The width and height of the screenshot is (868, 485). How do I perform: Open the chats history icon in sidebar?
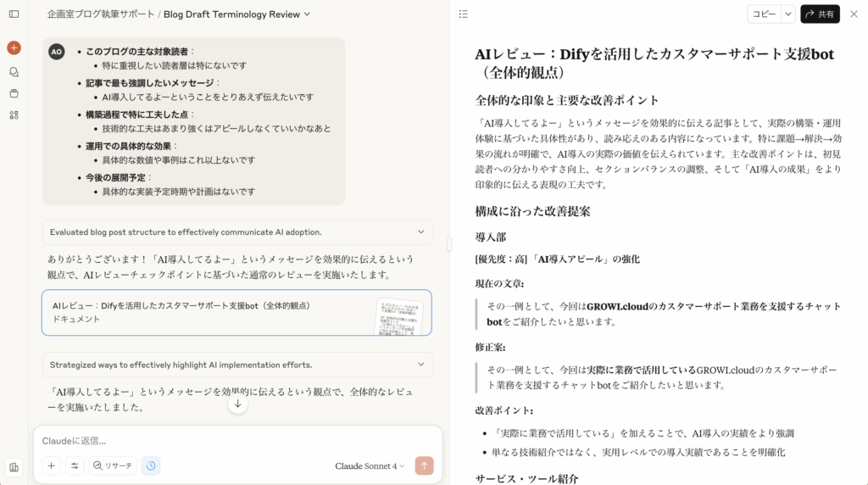pyautogui.click(x=14, y=71)
